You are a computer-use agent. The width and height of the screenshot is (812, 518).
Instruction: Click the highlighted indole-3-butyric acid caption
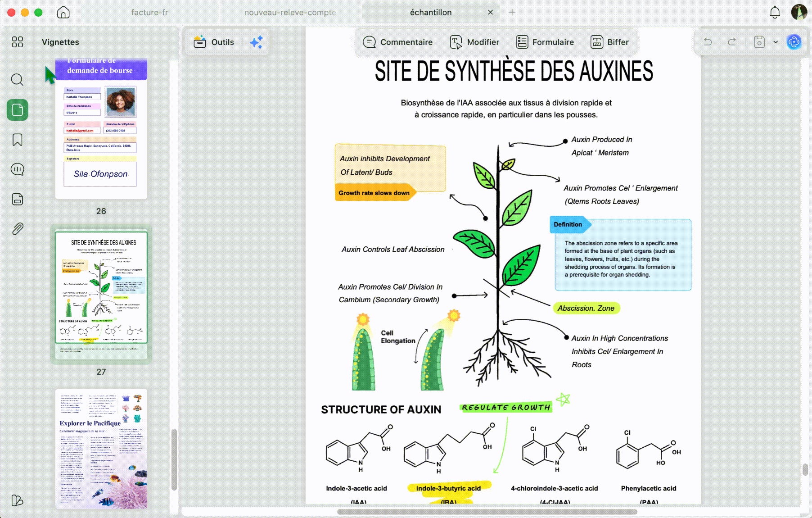[x=448, y=488]
